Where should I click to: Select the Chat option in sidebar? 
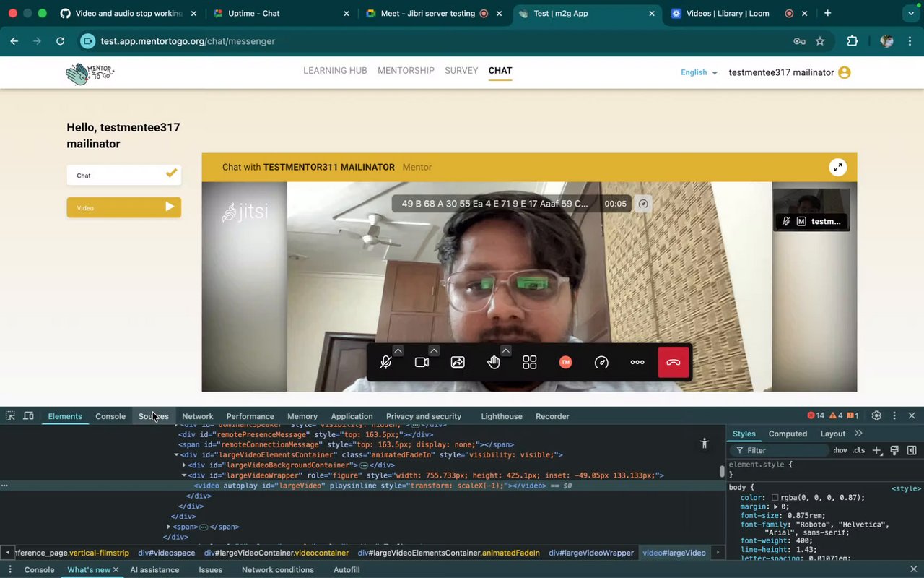(124, 175)
